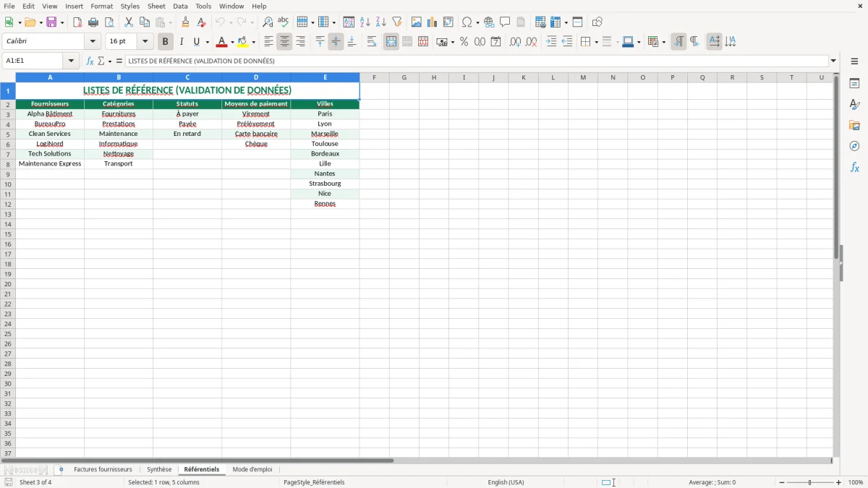Cut the selection with scissors icon

129,22
